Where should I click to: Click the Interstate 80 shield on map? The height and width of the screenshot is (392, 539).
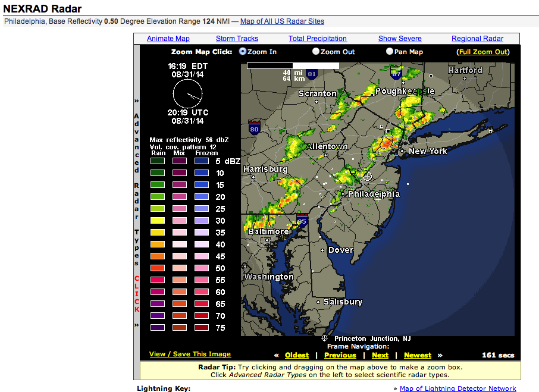(x=255, y=128)
